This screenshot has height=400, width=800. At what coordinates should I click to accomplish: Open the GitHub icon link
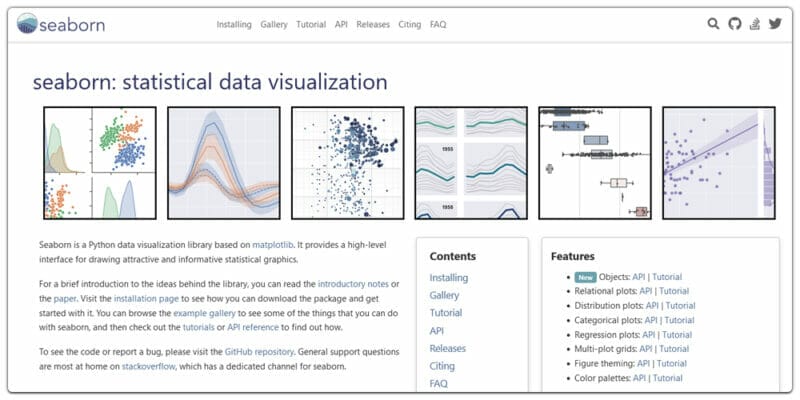point(734,23)
